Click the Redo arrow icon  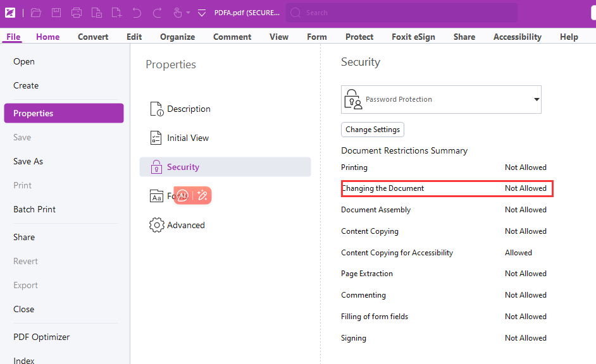coord(156,12)
